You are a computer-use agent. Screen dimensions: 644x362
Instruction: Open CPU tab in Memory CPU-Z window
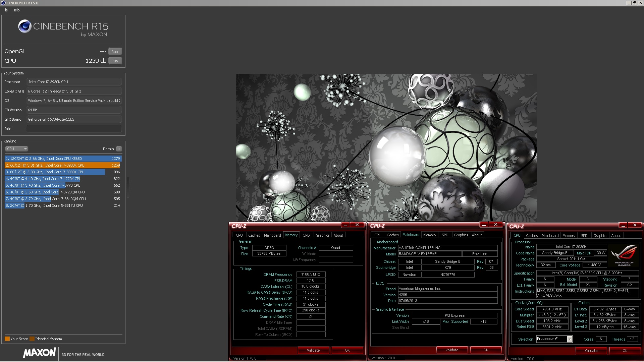click(239, 235)
